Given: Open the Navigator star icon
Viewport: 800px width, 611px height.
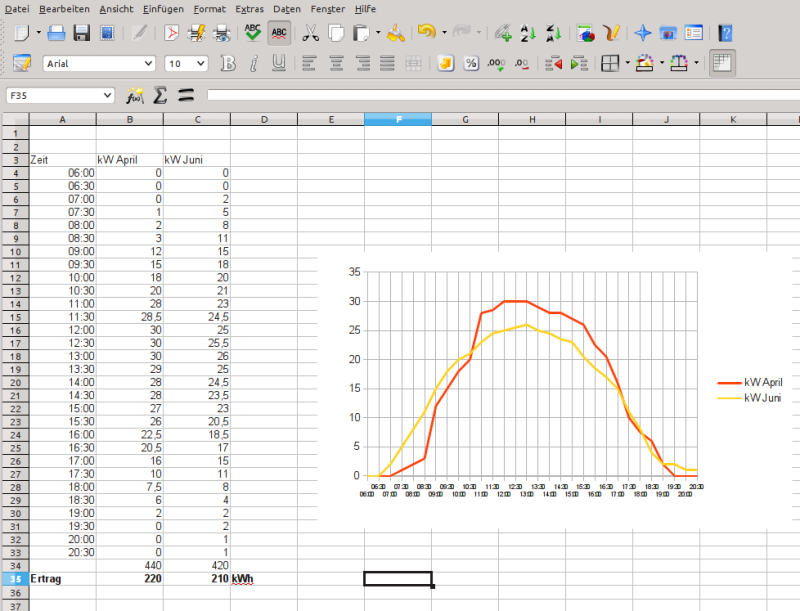Looking at the screenshot, I should tap(643, 33).
